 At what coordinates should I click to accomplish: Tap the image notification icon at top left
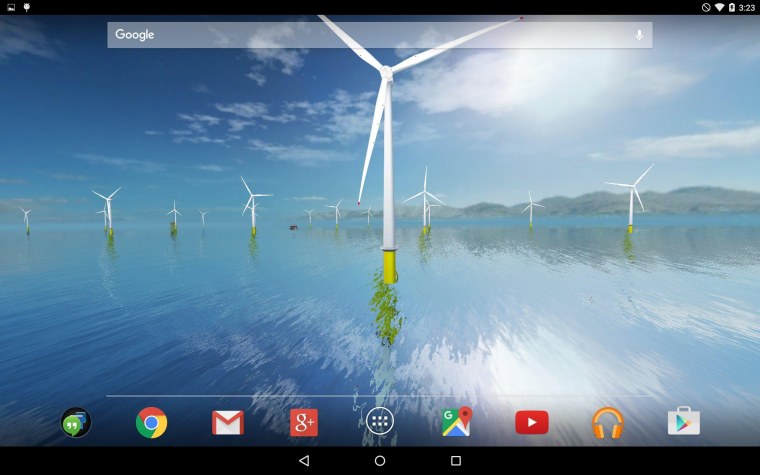(10, 7)
